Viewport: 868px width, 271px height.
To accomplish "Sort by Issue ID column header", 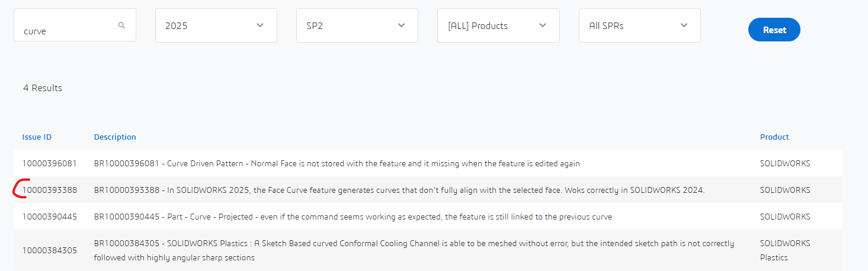I will click(x=37, y=137).
